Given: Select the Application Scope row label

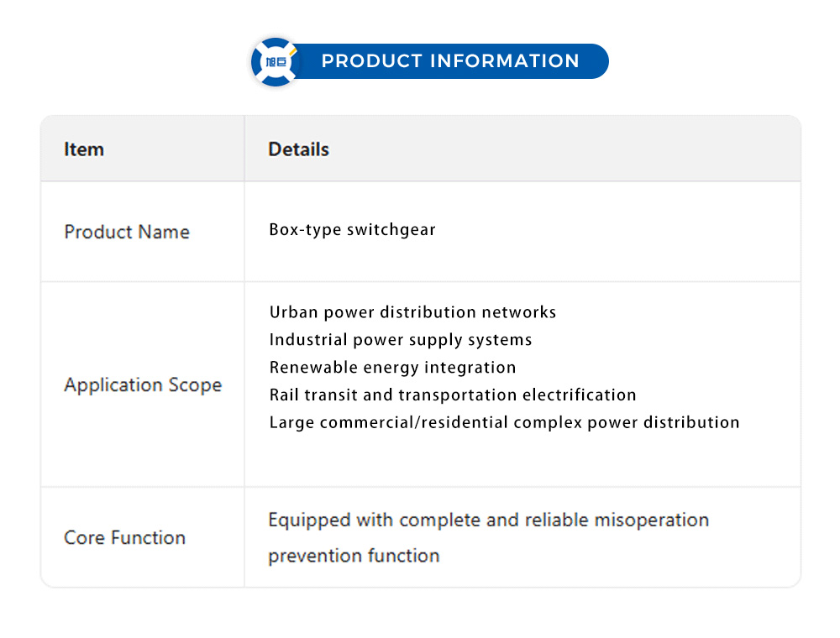Looking at the screenshot, I should [x=143, y=385].
